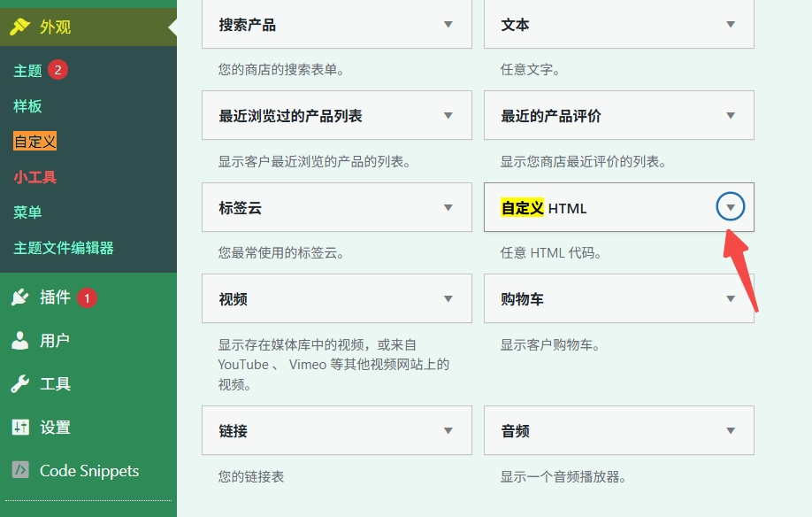Select the 最近浏览过的产品列表 widget title
This screenshot has width=812, height=517.
pos(290,116)
